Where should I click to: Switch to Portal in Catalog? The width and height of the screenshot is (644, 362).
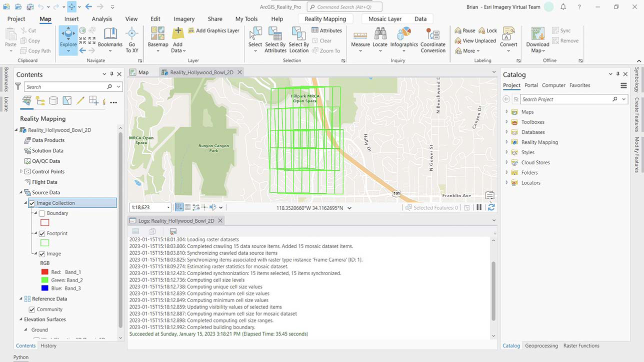click(x=531, y=85)
